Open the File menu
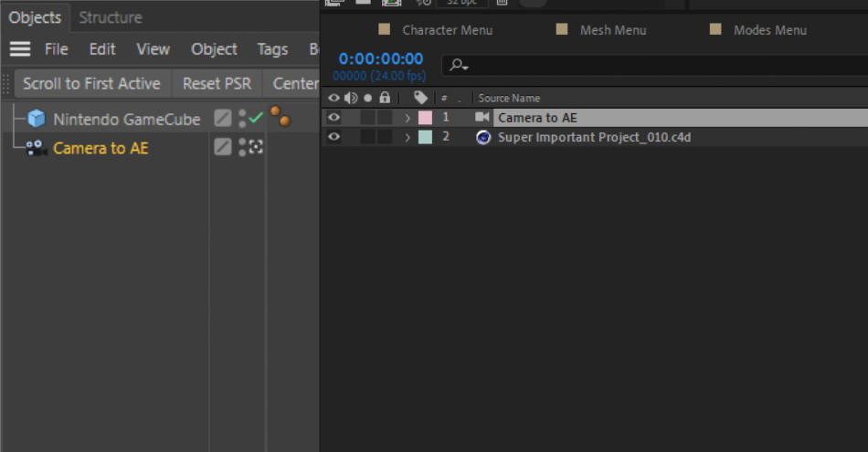This screenshot has height=452, width=868. (57, 49)
